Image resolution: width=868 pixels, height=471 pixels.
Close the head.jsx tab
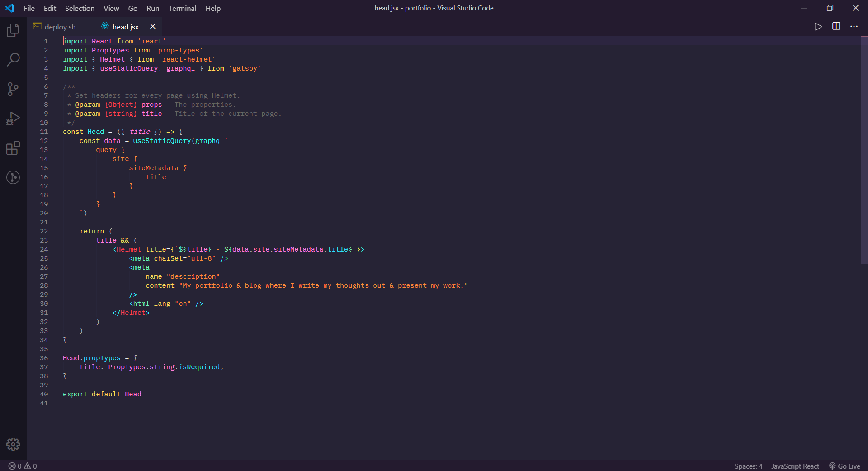point(152,26)
